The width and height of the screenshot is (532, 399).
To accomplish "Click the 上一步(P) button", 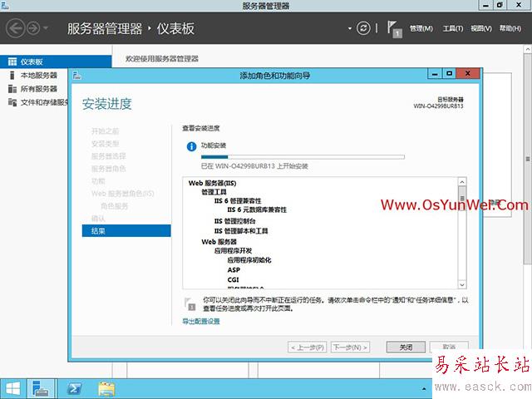I will 308,347.
